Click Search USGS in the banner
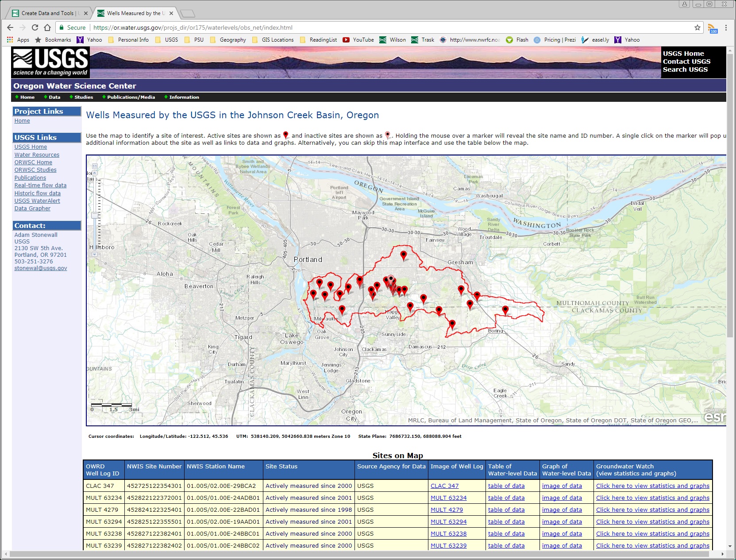Image resolution: width=736 pixels, height=560 pixels. 685,70
